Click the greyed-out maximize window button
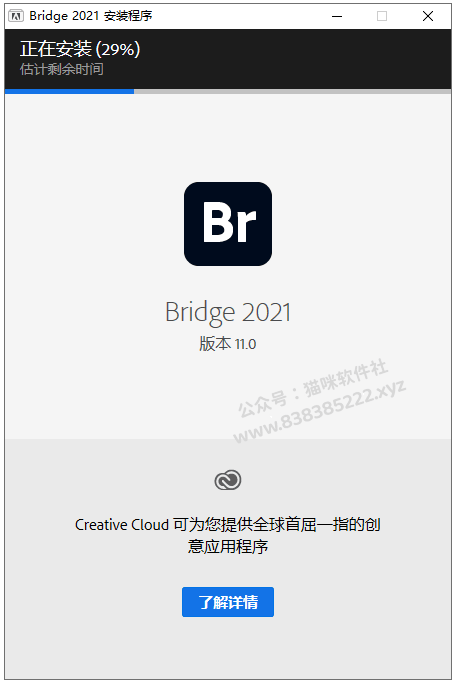455x684 pixels. pyautogui.click(x=382, y=16)
